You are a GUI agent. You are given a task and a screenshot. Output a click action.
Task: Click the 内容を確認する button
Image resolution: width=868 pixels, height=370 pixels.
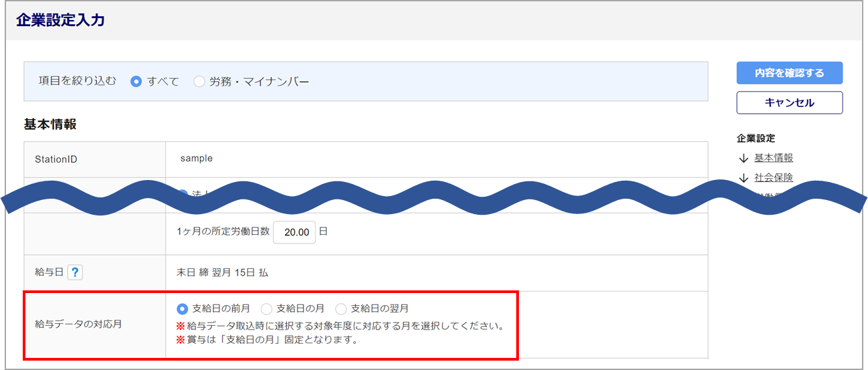789,73
